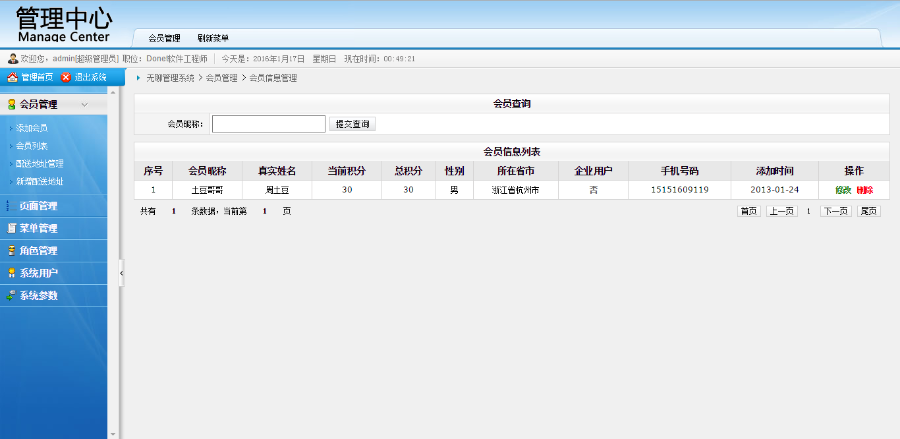The image size is (900, 439).
Task: Expand the 角色管理 sidebar section
Action: (53, 251)
